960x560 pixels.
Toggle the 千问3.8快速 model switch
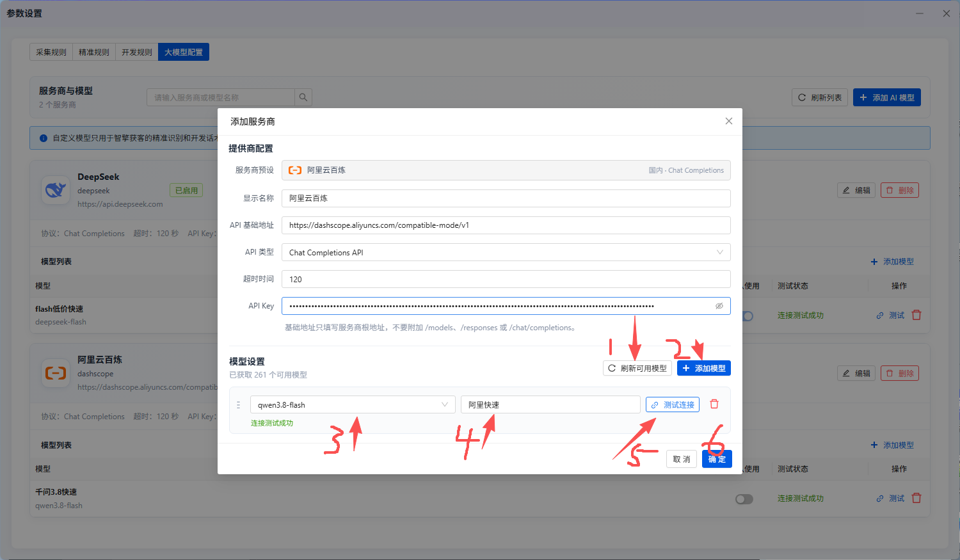tap(744, 499)
